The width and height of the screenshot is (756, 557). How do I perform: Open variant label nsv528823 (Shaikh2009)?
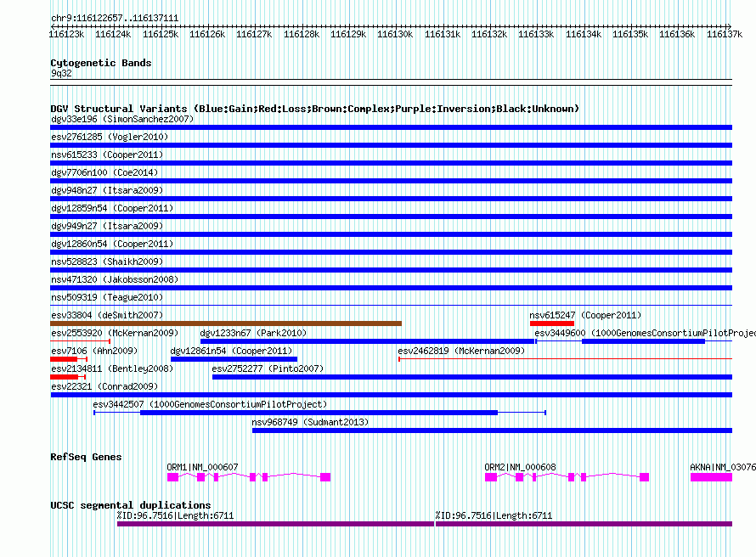click(107, 262)
